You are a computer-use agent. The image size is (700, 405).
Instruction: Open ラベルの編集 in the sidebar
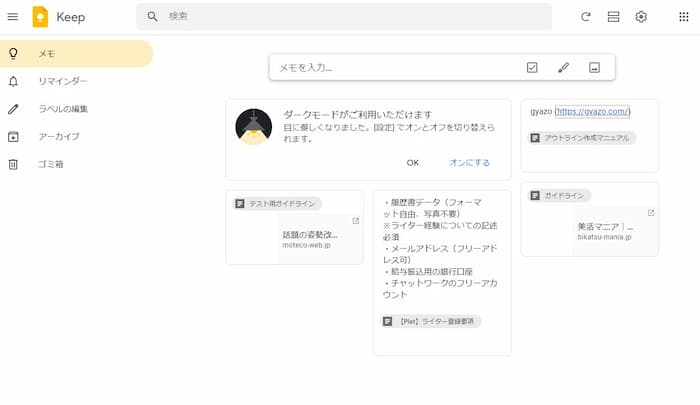(76, 109)
